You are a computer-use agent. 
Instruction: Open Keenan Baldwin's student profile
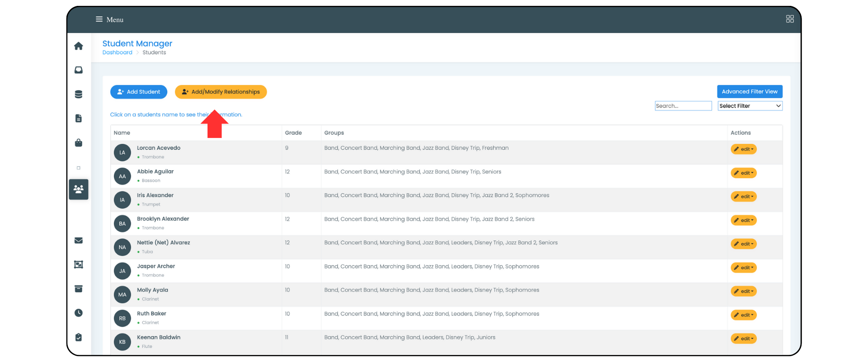pos(159,338)
